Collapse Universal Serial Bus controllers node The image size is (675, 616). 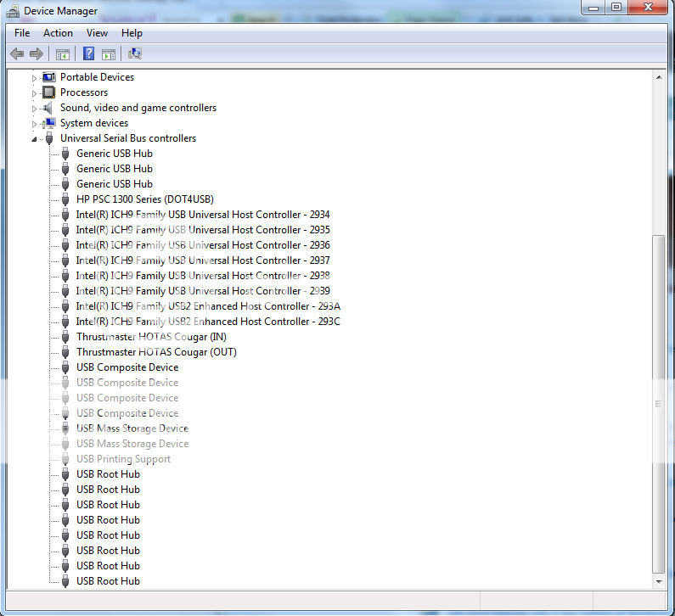[35, 138]
